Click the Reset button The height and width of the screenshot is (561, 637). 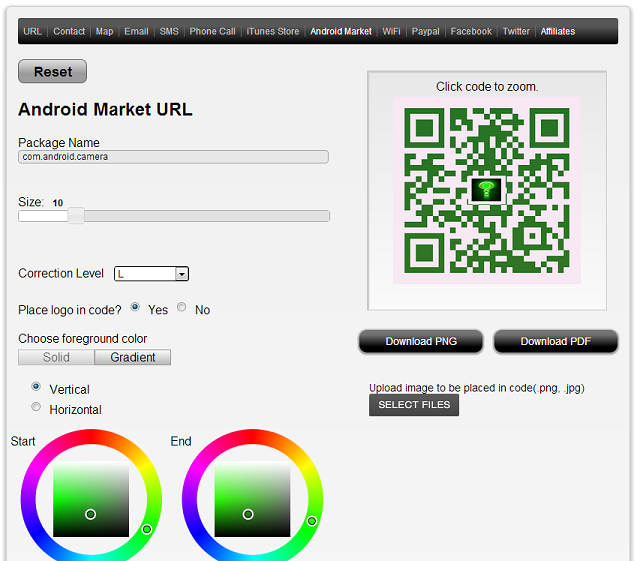point(52,71)
